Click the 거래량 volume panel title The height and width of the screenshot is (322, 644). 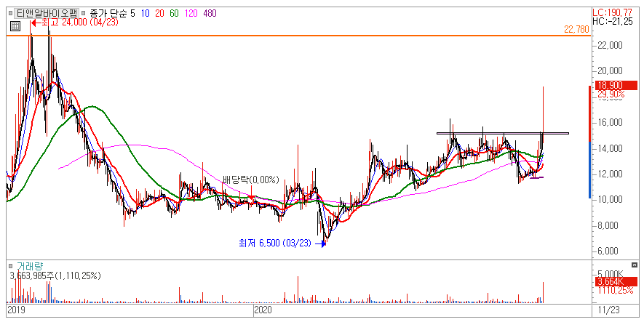point(30,266)
